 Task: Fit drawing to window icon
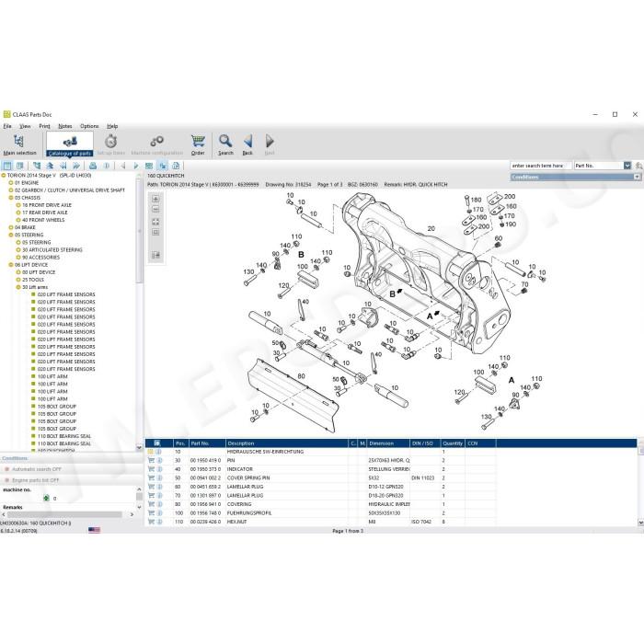[155, 222]
